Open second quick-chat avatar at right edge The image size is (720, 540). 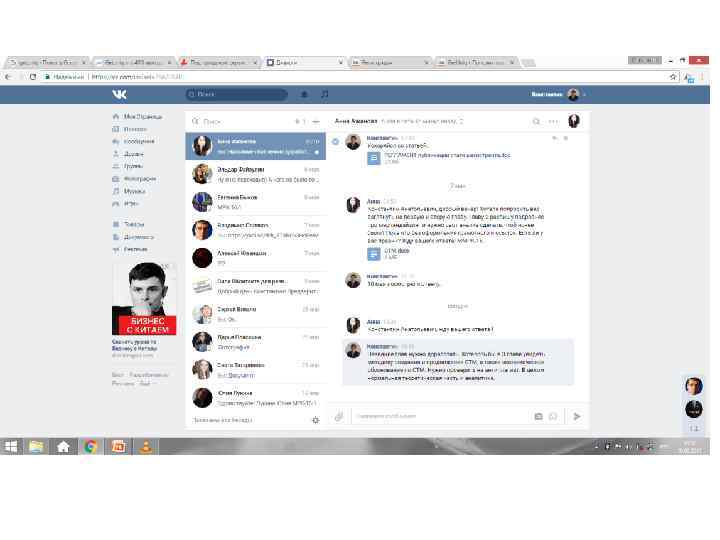click(693, 409)
